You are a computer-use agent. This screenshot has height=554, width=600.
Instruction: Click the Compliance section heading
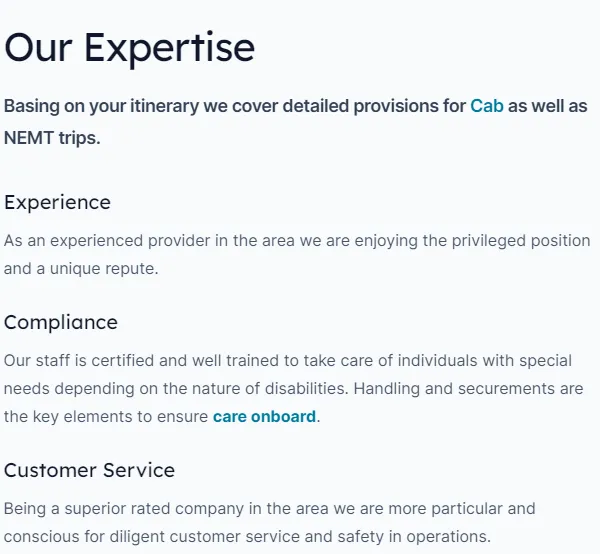61,322
